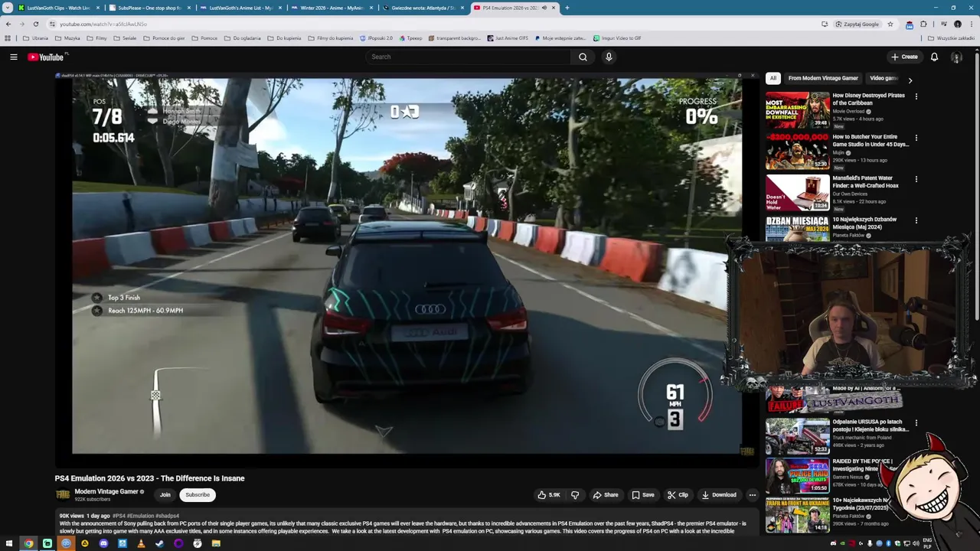Image resolution: width=980 pixels, height=551 pixels.
Task: Like the video with thumbs up
Action: (x=549, y=495)
